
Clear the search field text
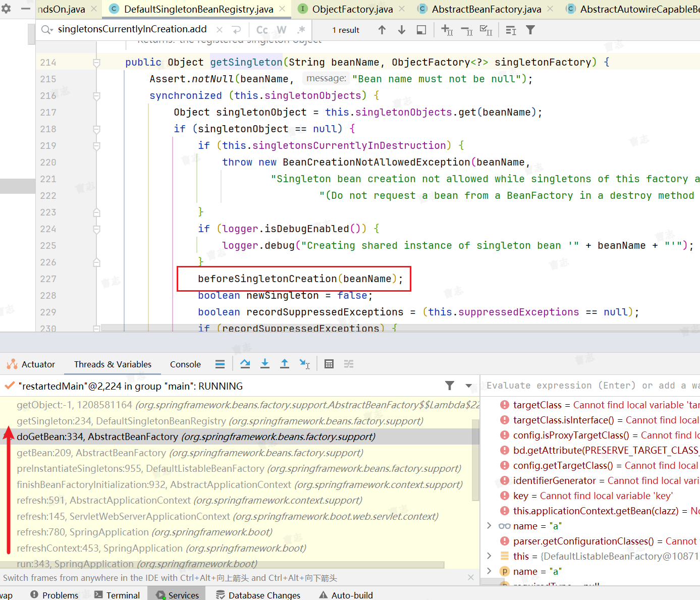(x=219, y=30)
